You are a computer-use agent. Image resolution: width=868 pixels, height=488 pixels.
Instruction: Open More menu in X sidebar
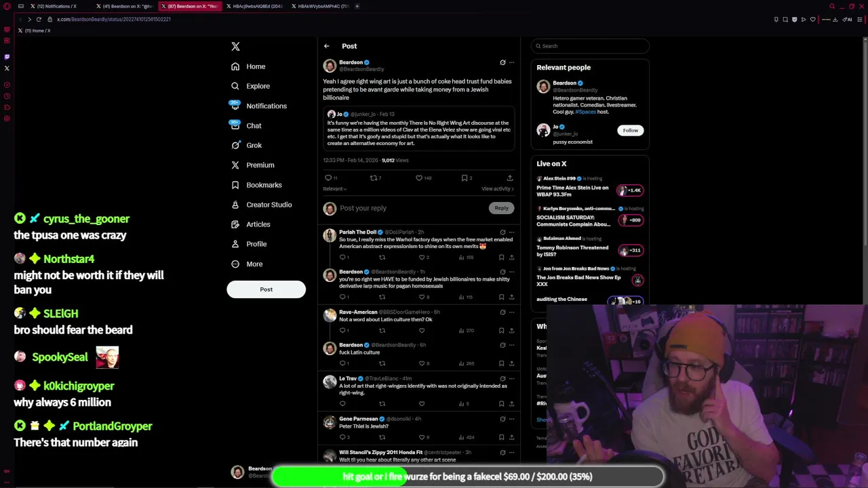click(247, 264)
